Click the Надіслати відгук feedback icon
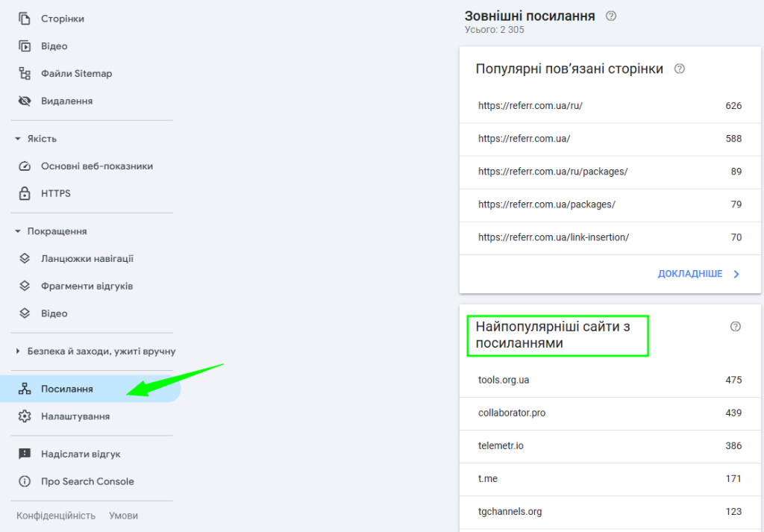Screen dimensions: 764x532 [x=25, y=454]
